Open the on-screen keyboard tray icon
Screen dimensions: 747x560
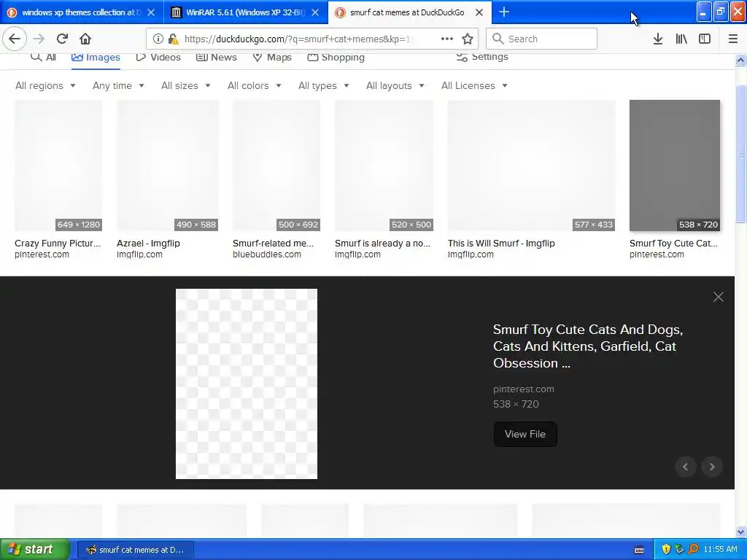[x=639, y=550]
